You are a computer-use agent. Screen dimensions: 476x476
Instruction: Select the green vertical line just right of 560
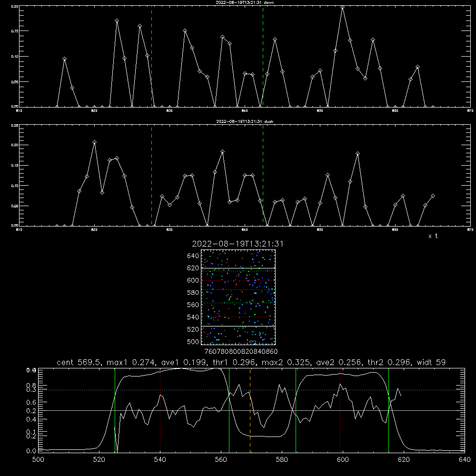(x=229, y=410)
